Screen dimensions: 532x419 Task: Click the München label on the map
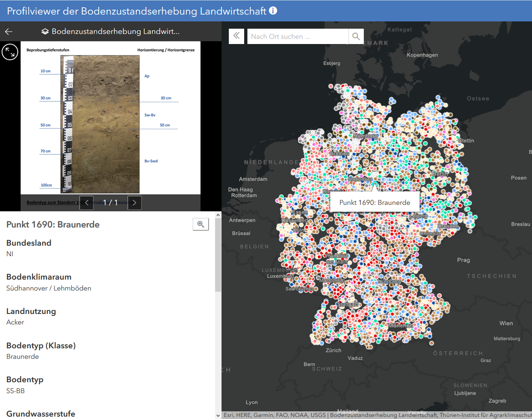(x=400, y=325)
